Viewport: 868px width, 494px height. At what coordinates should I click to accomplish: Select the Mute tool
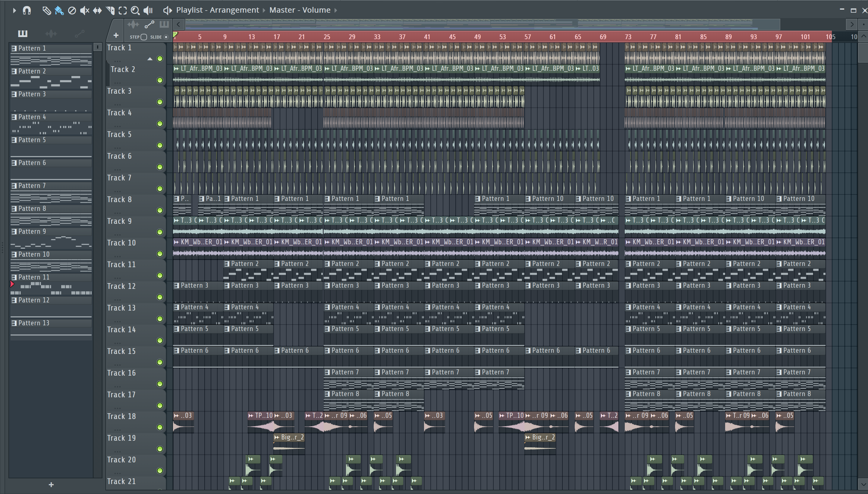point(84,11)
